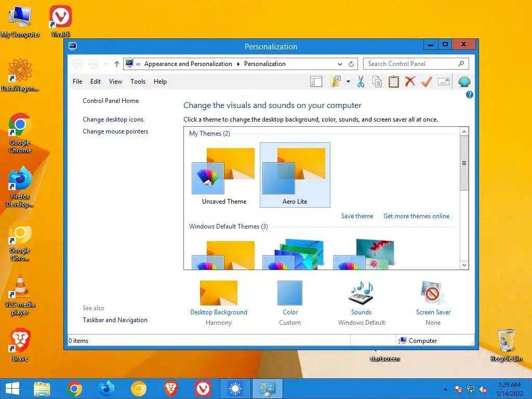This screenshot has height=399, width=532.
Task: Open recent locations dropdown arrow
Action: (x=105, y=64)
